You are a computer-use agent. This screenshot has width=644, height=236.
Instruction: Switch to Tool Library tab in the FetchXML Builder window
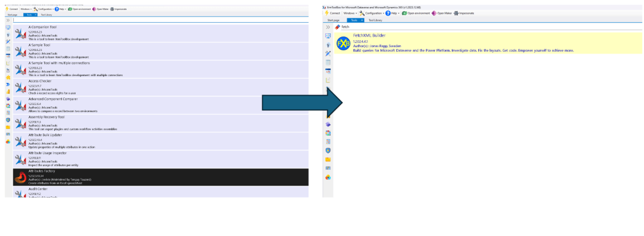click(x=375, y=20)
